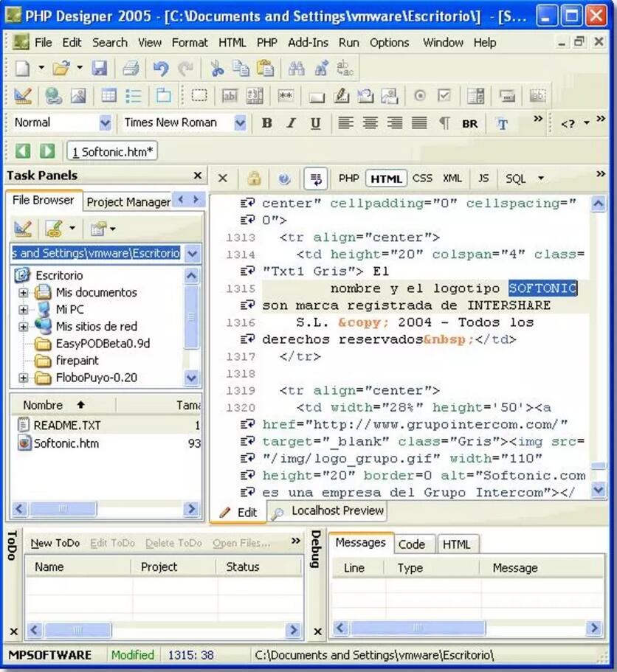Click the Undo arrow icon
The image size is (617, 672).
coord(160,69)
